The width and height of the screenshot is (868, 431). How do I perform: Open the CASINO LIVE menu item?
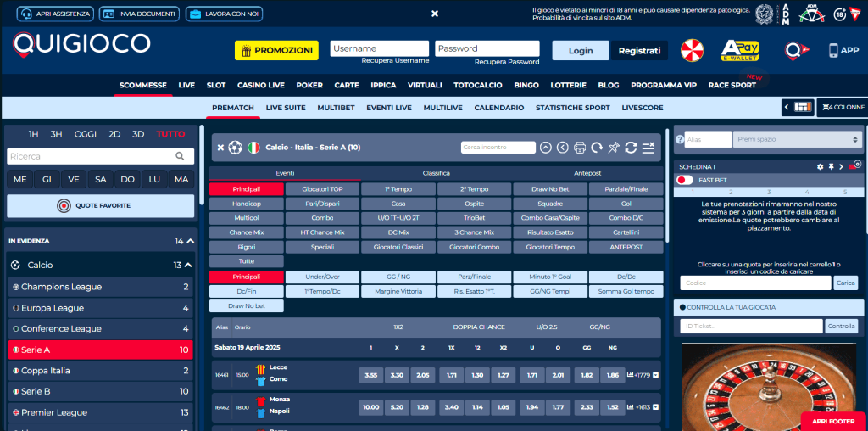(261, 85)
